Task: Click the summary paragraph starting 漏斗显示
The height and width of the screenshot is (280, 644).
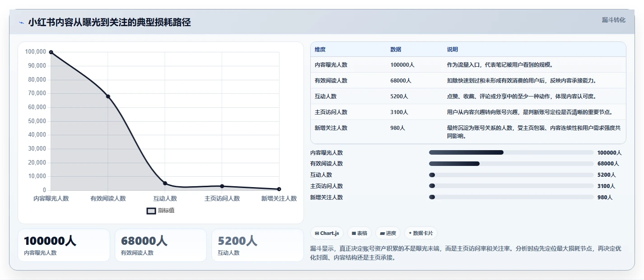Action: [466, 253]
